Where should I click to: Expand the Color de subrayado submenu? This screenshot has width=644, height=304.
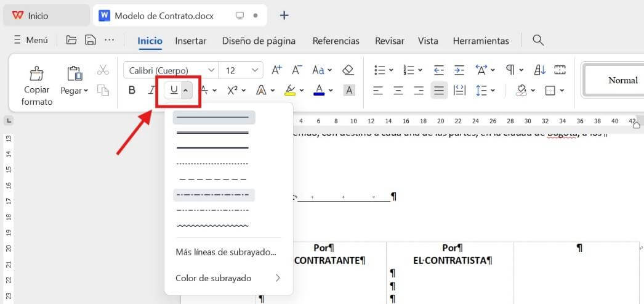pyautogui.click(x=229, y=278)
